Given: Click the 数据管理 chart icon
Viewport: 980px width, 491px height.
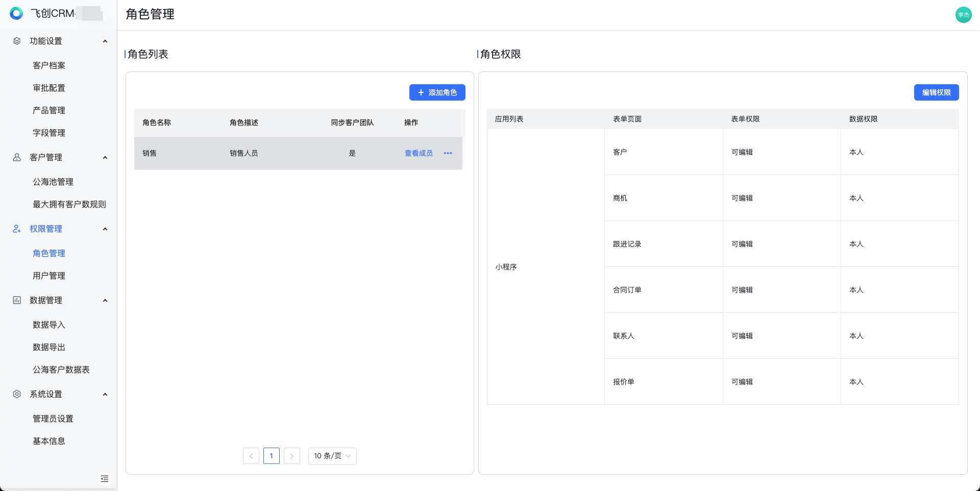Looking at the screenshot, I should point(17,300).
